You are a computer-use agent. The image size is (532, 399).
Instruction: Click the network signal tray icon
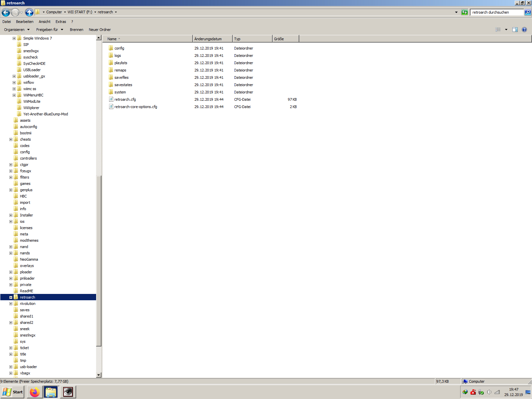click(x=497, y=392)
